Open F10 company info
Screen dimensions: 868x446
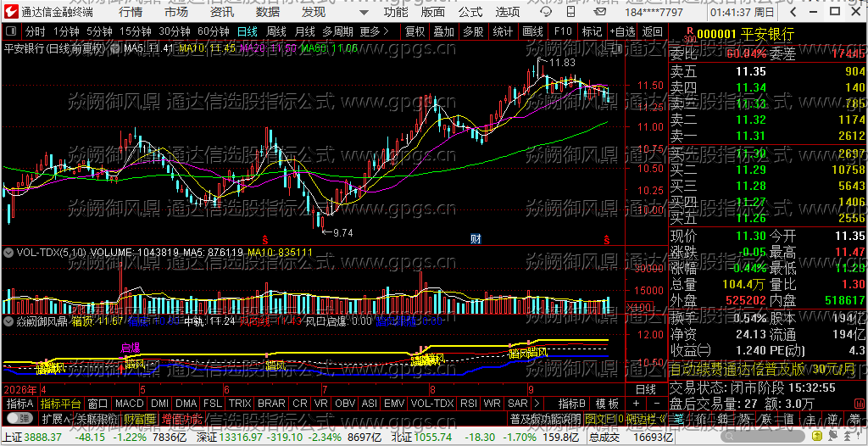click(563, 31)
